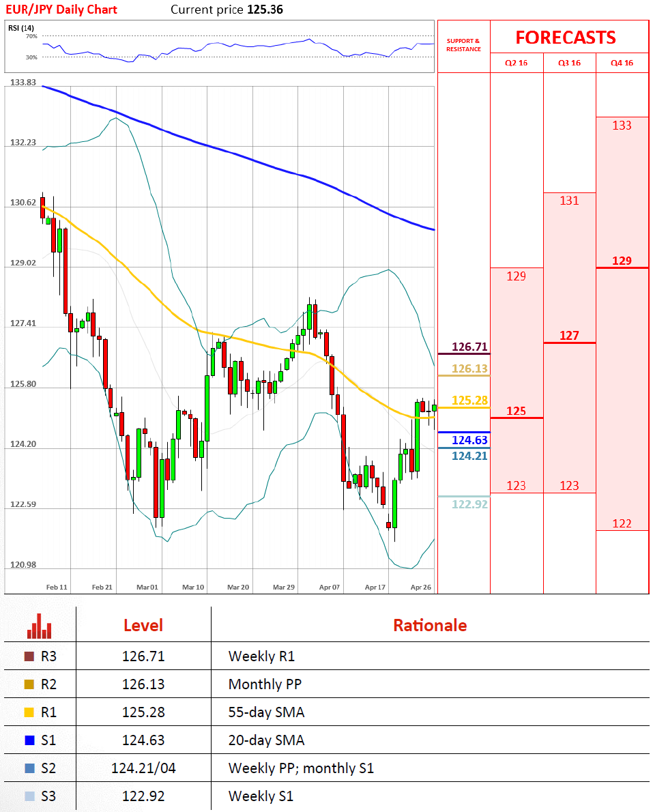This screenshot has width=653, height=812.
Task: Click the Q3 forecast high value 131
Action: (x=569, y=201)
